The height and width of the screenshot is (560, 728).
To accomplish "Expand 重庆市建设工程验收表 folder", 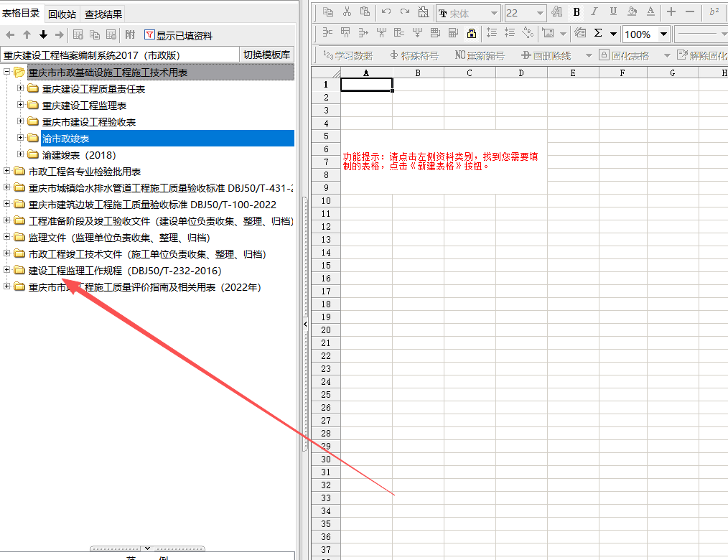I will [x=20, y=121].
